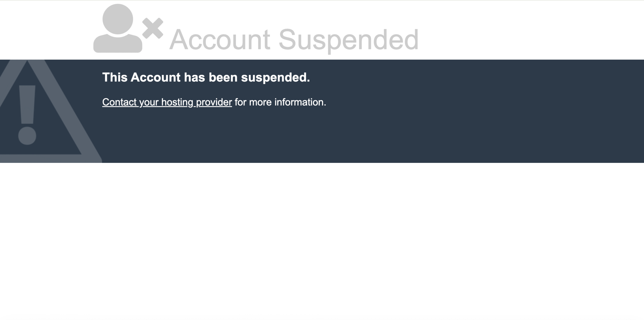Click the X mark beside user icon
This screenshot has height=320, width=644.
pos(153,28)
